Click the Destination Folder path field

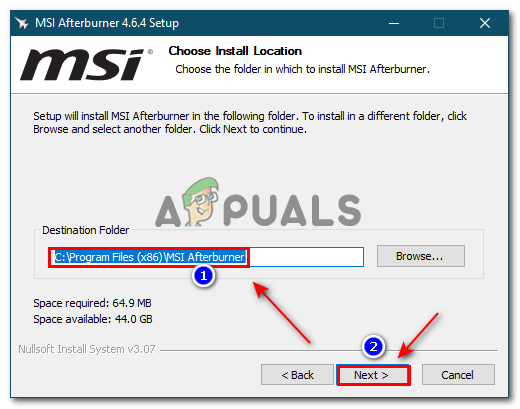pos(206,257)
